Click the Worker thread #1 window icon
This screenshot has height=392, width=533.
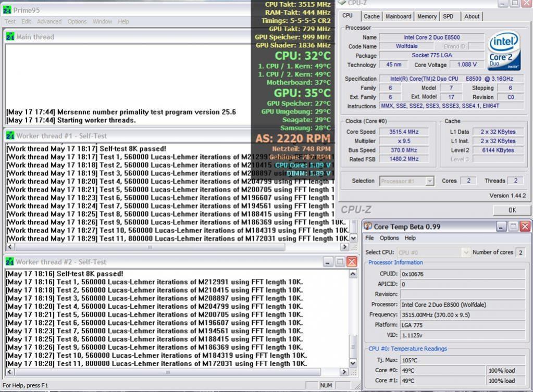(10, 136)
